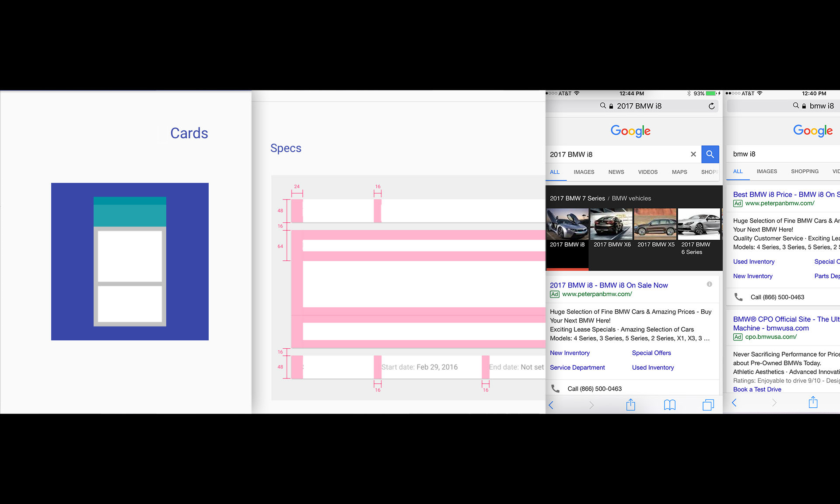This screenshot has width=840, height=504.
Task: Click the blue search button in Google
Action: pos(710,154)
